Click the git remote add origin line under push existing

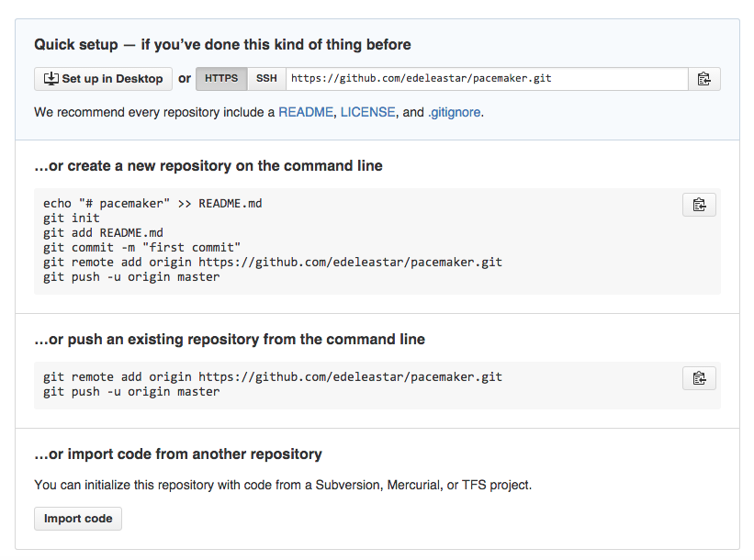pyautogui.click(x=273, y=377)
